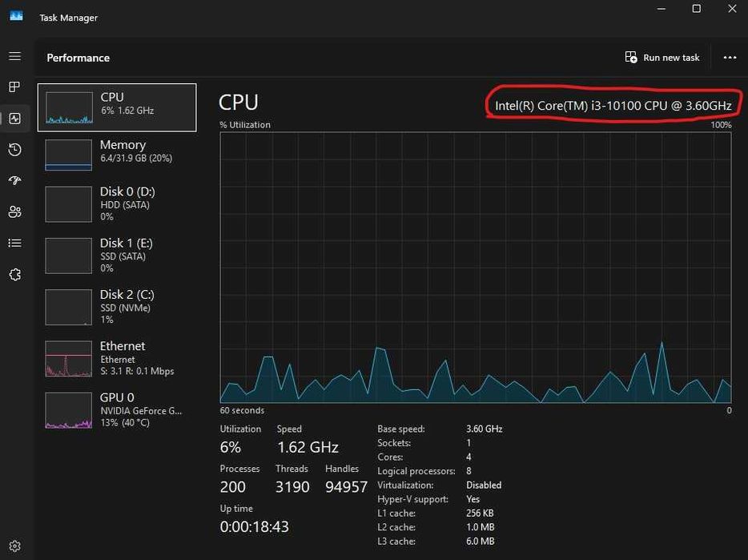
Task: Click the Threads count 3190
Action: pos(292,487)
